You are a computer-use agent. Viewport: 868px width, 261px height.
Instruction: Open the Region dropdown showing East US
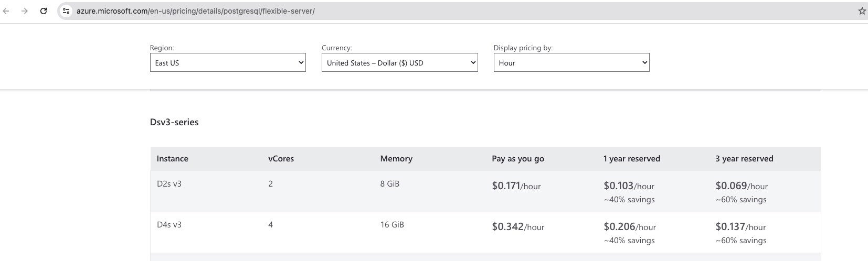(x=228, y=62)
